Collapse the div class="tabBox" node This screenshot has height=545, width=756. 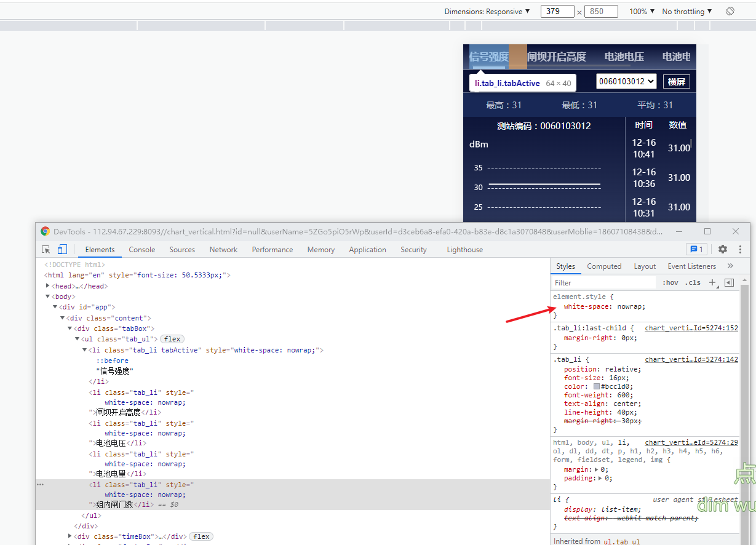(x=70, y=328)
